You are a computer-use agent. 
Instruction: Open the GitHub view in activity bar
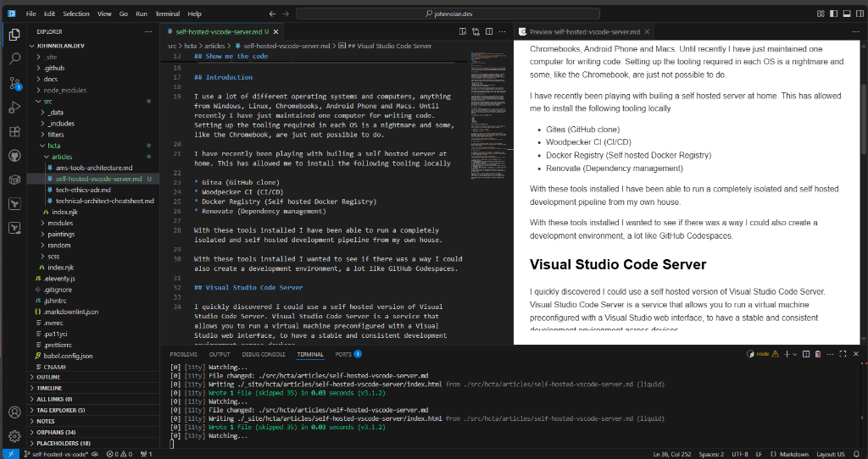point(14,157)
